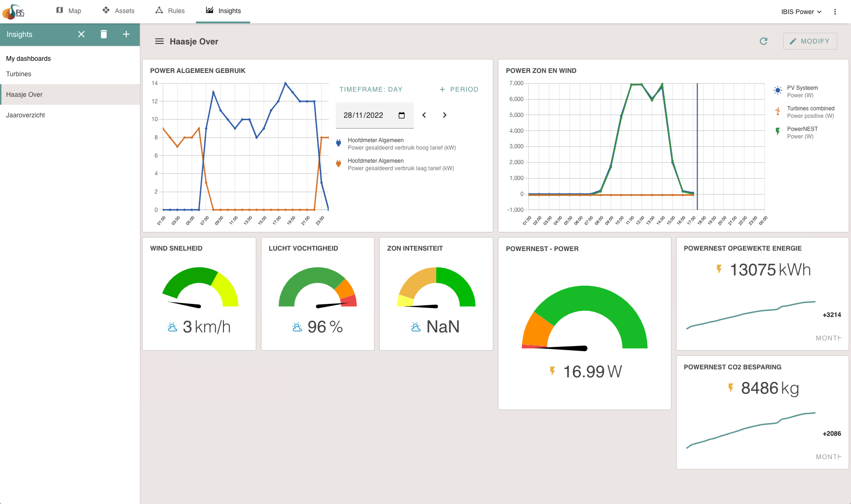The image size is (851, 504).
Task: Click the PV Systeem sun icon
Action: 778,90
